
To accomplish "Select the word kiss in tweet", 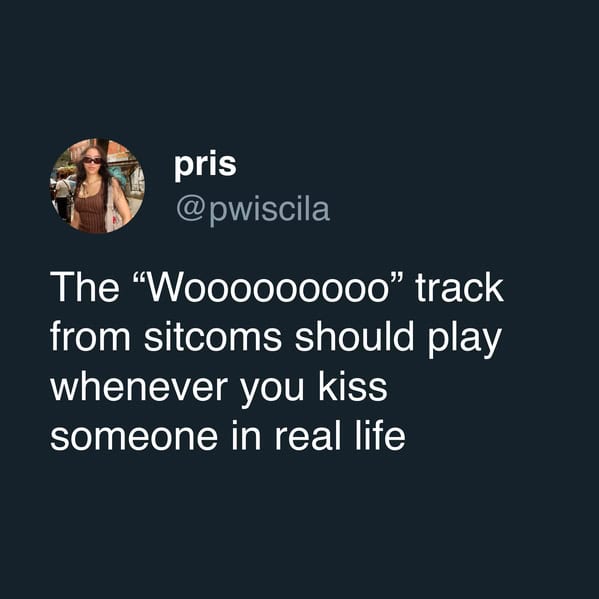I will click(353, 387).
